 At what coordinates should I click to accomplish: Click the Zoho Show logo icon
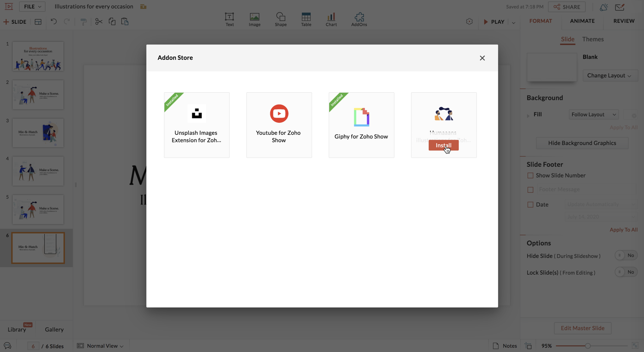[9, 6]
